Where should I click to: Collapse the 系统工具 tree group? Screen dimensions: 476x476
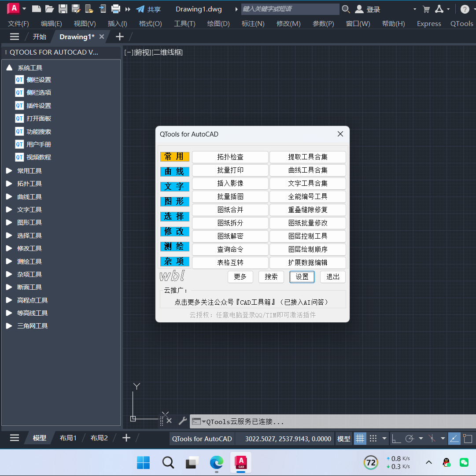pos(9,68)
